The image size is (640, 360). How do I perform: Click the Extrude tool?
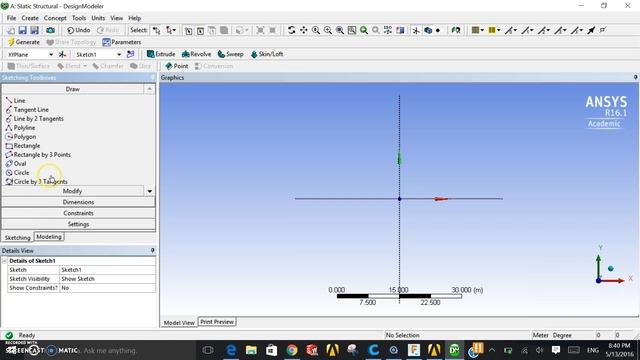[x=161, y=54]
